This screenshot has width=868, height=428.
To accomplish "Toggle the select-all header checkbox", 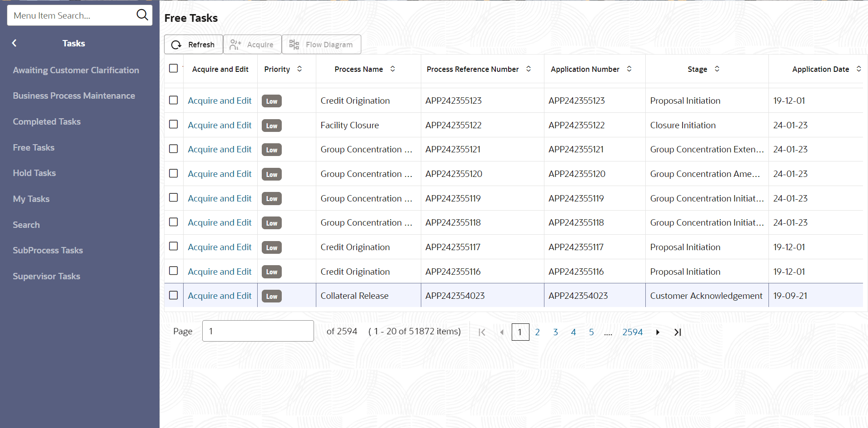I will (x=173, y=68).
